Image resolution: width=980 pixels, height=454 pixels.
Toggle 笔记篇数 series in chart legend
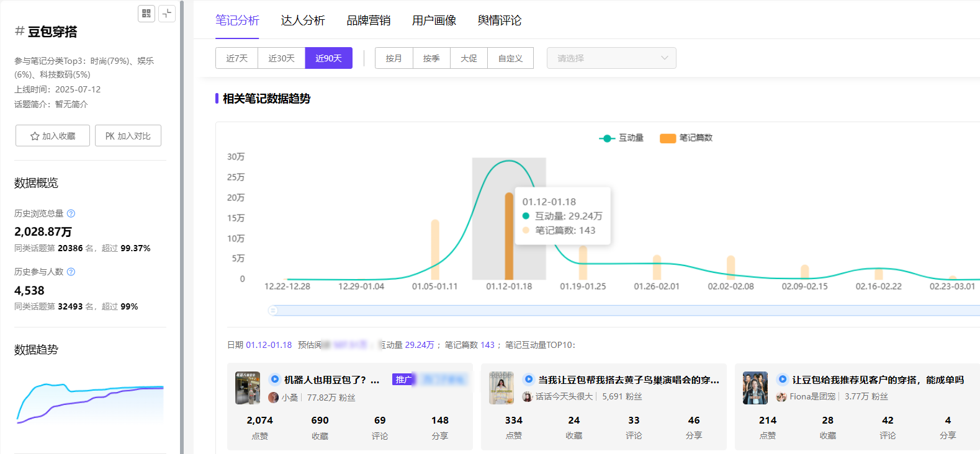(x=686, y=138)
